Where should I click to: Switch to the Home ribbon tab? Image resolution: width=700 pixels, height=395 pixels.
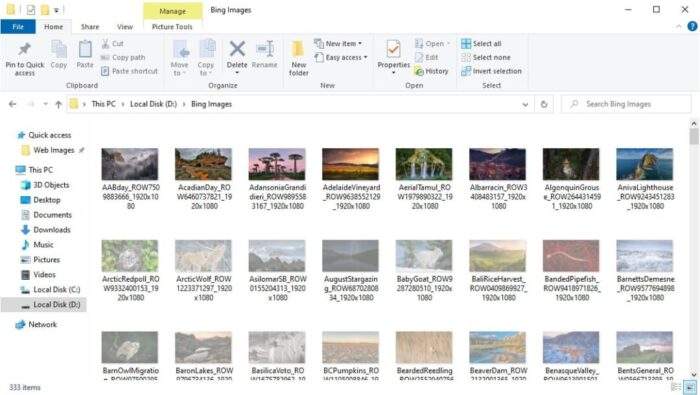click(54, 27)
